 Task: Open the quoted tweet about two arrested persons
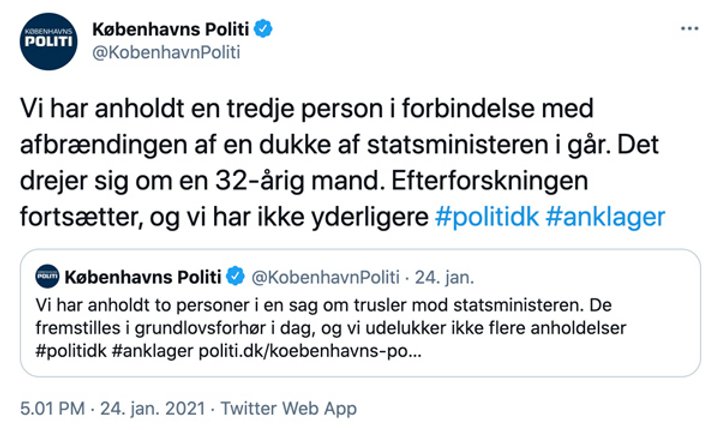pyautogui.click(x=360, y=313)
